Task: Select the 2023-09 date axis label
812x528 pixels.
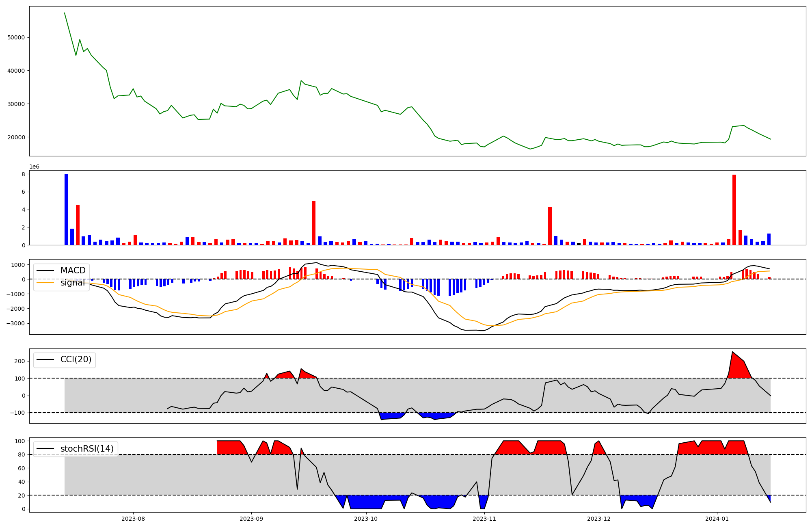Action: [x=251, y=519]
